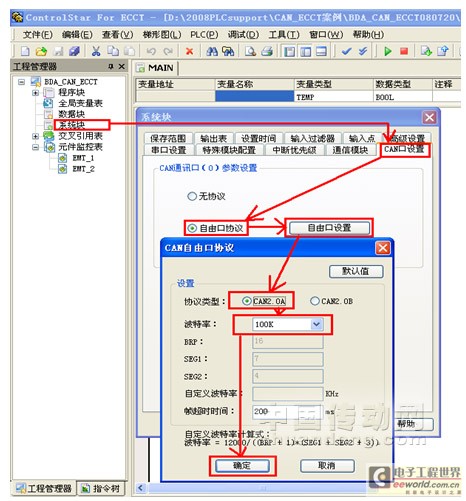Collapse the 元件监控表 tree node

pos(35,147)
